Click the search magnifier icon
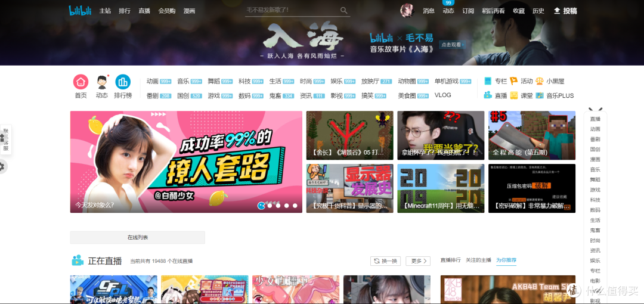This screenshot has width=644, height=304. (x=344, y=10)
